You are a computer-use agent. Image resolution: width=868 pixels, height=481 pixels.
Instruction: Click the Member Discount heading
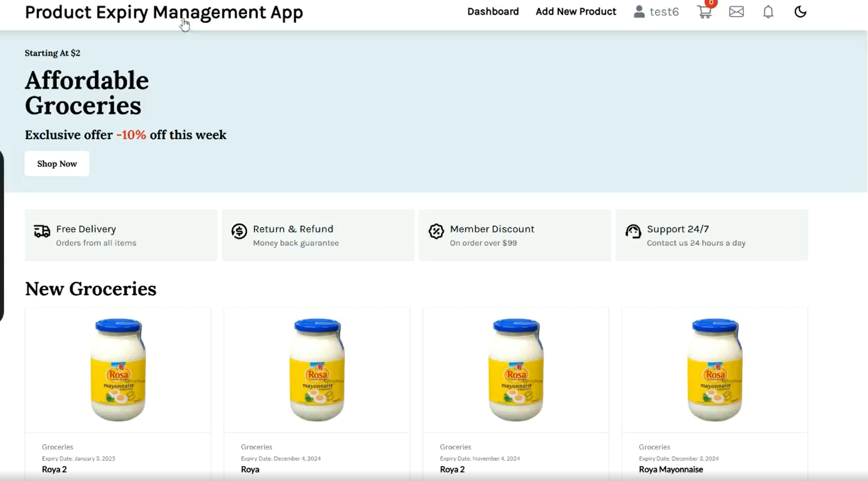pos(492,229)
